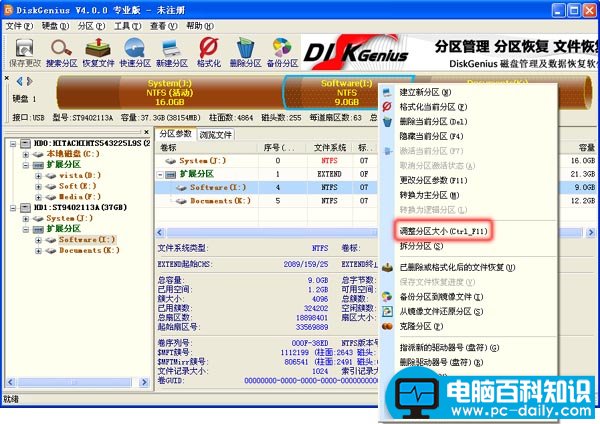Click left arrow of tree panel scrollbar

point(11,382)
